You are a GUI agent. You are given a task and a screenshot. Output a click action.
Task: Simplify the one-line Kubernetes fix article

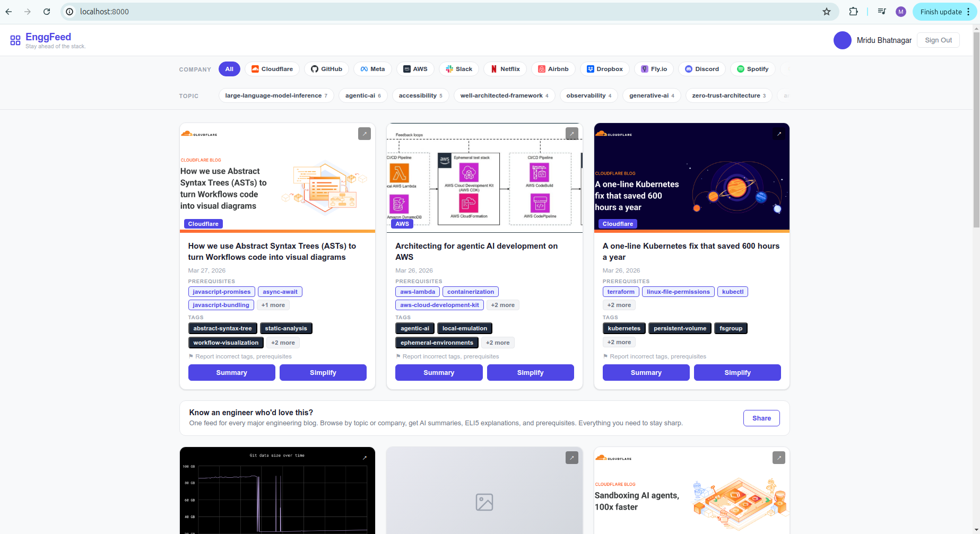click(738, 372)
